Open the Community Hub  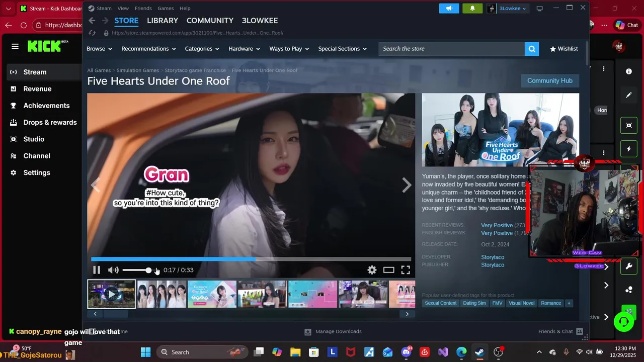click(550, 80)
